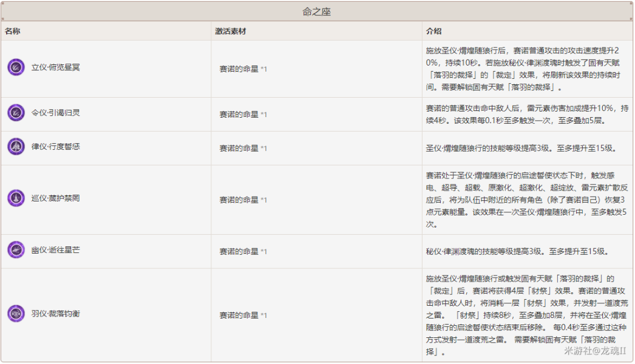Select the name text 立仪·俯览昼冥
The image size is (635, 364).
click(55, 67)
